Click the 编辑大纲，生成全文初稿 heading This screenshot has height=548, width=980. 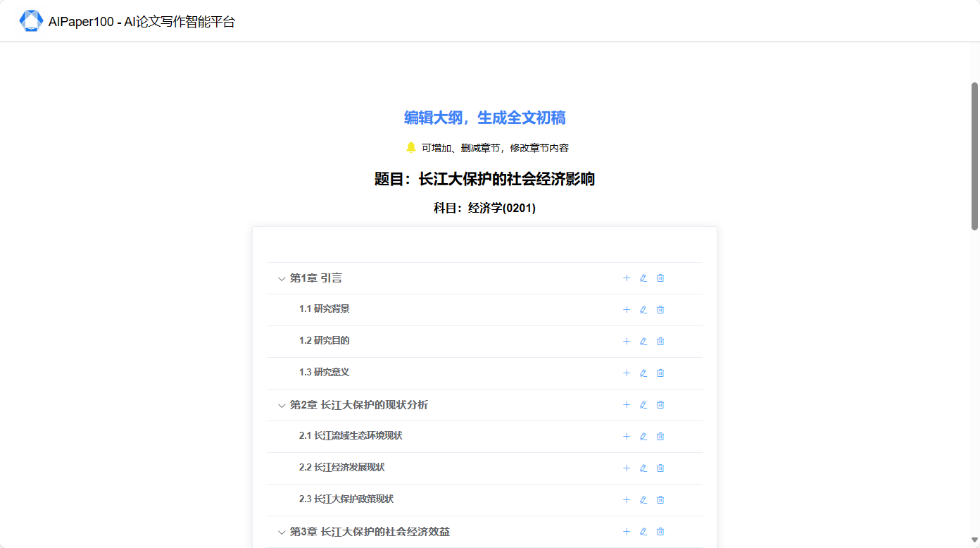tap(485, 118)
